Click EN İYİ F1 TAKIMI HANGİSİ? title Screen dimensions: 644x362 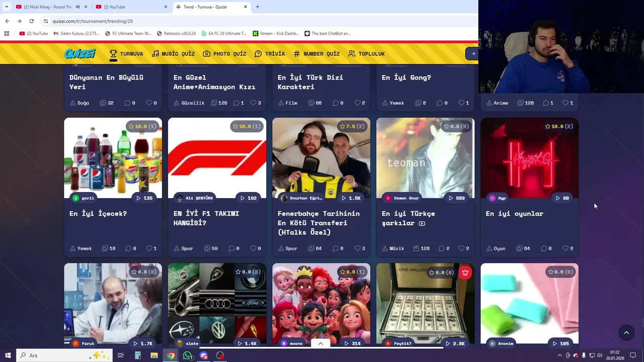[206, 218]
